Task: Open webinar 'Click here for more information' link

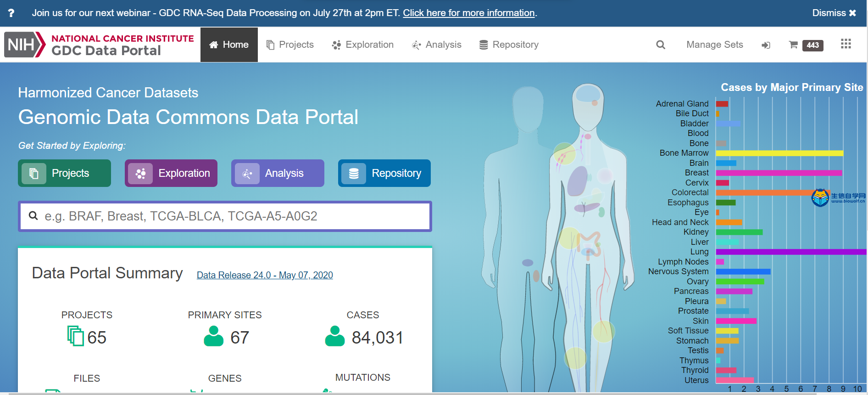Action: [469, 13]
